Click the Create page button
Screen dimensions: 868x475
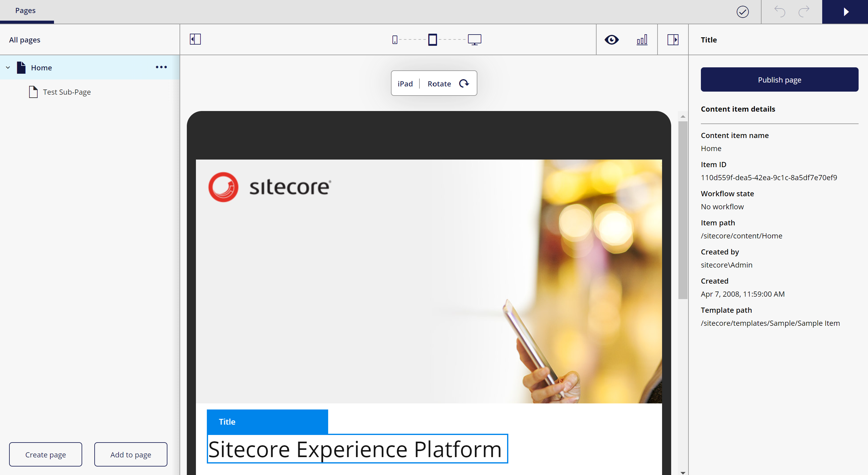(x=45, y=454)
